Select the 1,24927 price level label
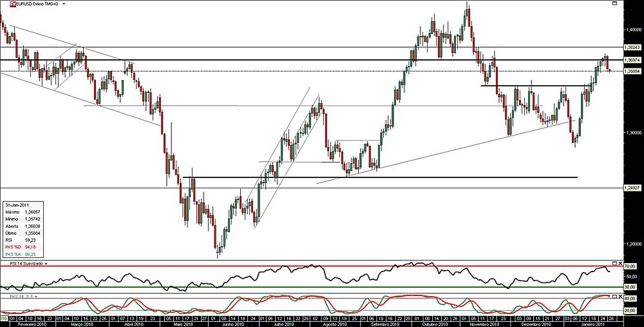Viewport: 644px width, 327px height. [x=632, y=188]
